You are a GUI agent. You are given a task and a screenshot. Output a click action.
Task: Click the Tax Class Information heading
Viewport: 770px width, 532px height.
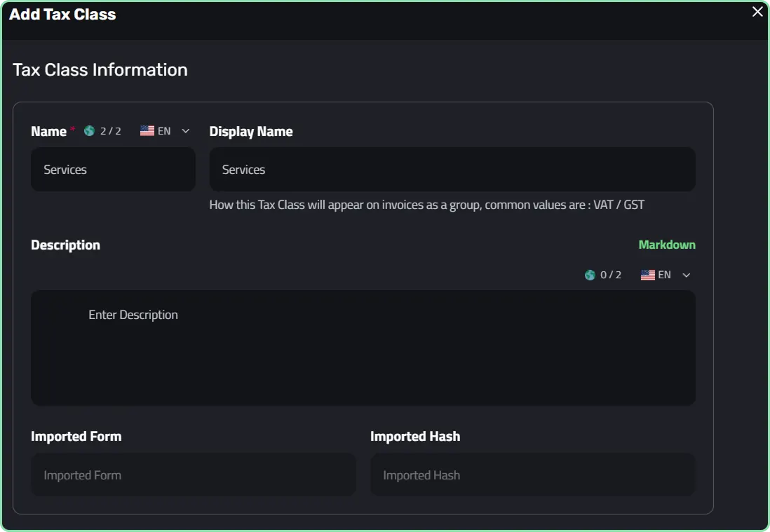[100, 69]
